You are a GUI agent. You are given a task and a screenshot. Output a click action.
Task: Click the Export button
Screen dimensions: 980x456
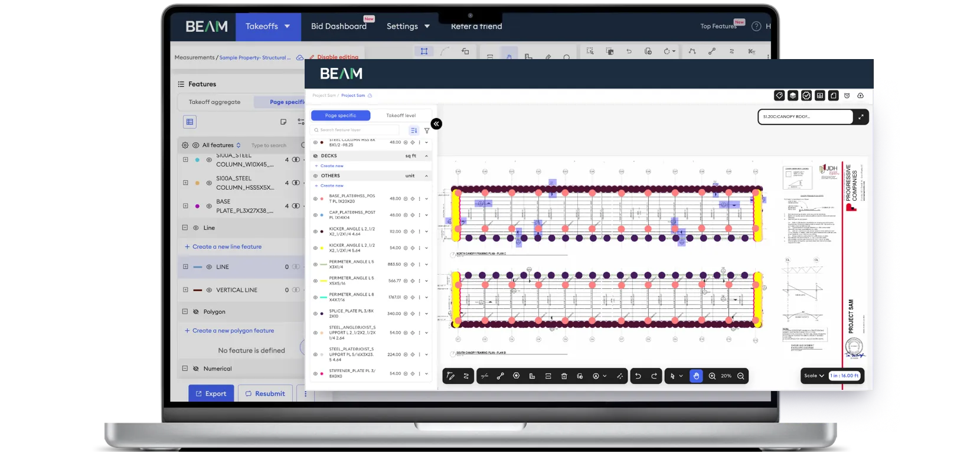(211, 394)
